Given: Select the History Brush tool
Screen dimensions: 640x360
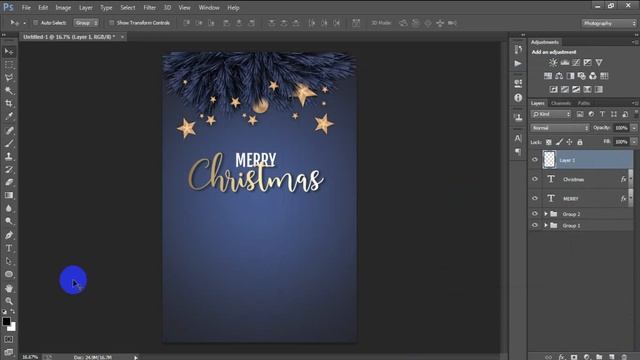Looking at the screenshot, I should pos(9,169).
